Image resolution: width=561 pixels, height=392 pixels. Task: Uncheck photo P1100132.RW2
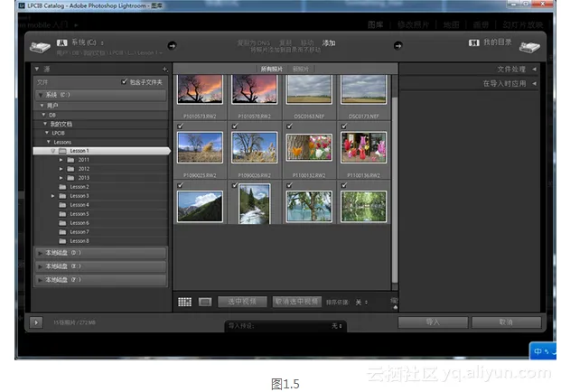[x=289, y=126]
